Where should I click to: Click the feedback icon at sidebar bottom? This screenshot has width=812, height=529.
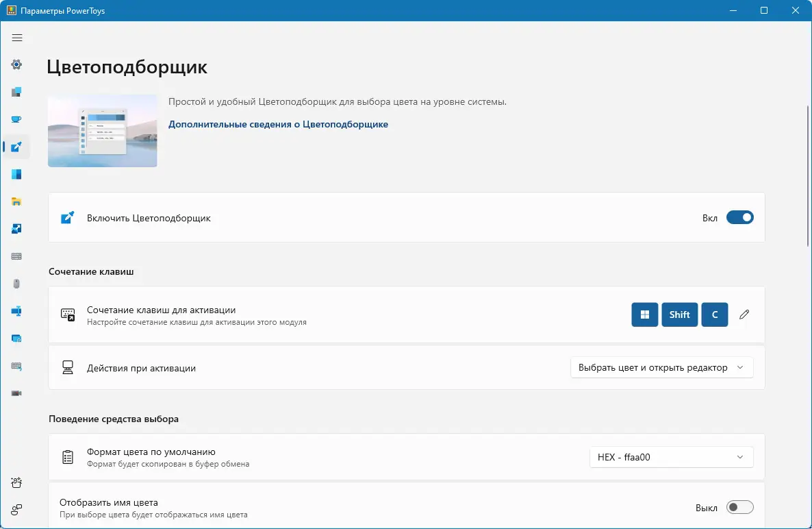[x=17, y=509]
